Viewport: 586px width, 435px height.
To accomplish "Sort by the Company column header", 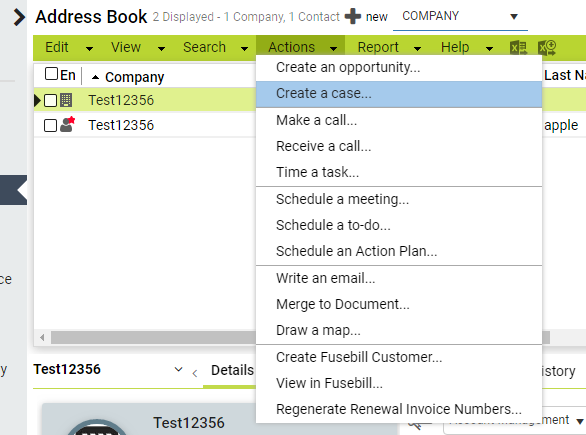I will click(135, 77).
